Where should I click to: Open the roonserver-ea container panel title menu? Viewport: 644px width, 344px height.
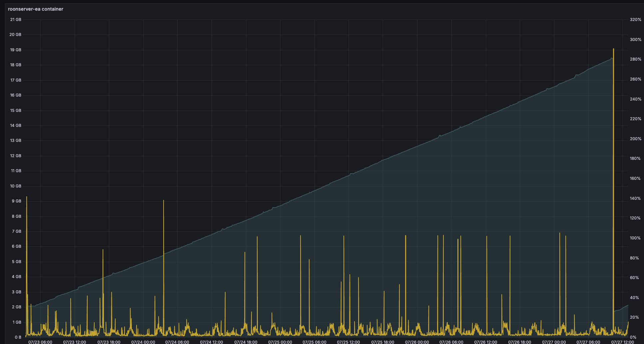click(x=36, y=9)
